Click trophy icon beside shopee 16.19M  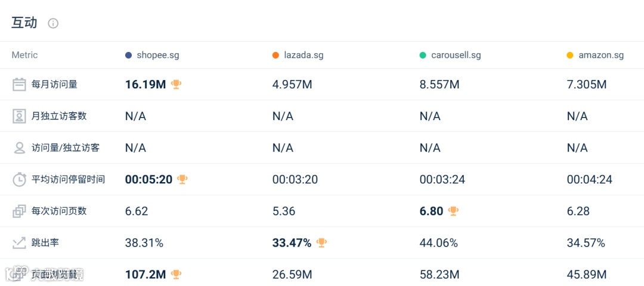coord(176,84)
